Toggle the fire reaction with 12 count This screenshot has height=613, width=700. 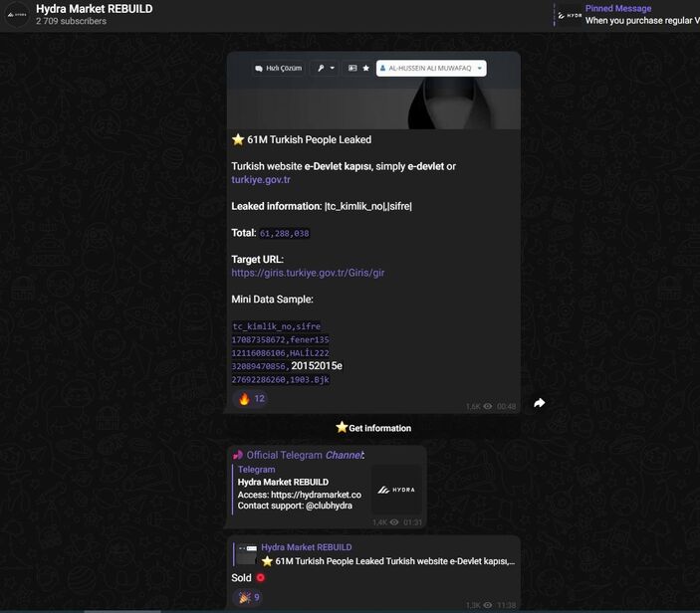[x=250, y=399]
